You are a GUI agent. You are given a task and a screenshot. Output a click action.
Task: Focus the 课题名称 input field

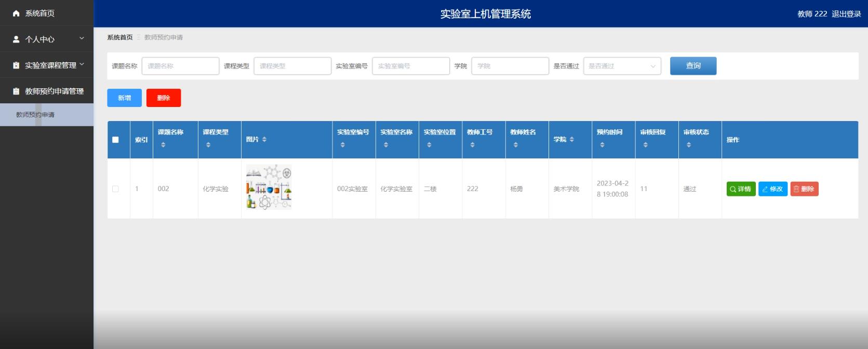click(180, 66)
